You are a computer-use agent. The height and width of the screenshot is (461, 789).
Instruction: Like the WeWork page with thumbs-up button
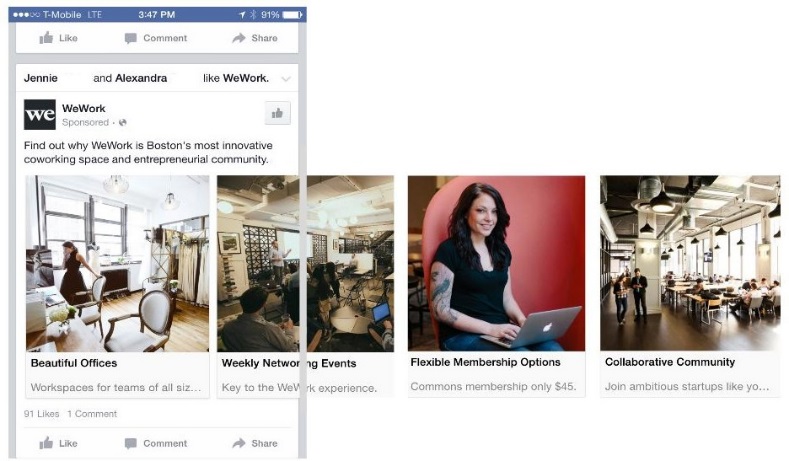click(277, 113)
